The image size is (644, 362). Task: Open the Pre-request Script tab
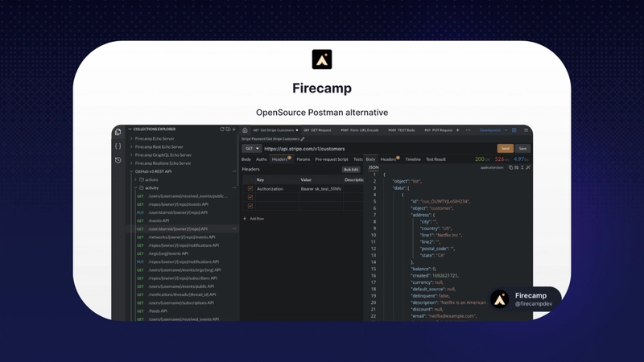[x=332, y=159]
